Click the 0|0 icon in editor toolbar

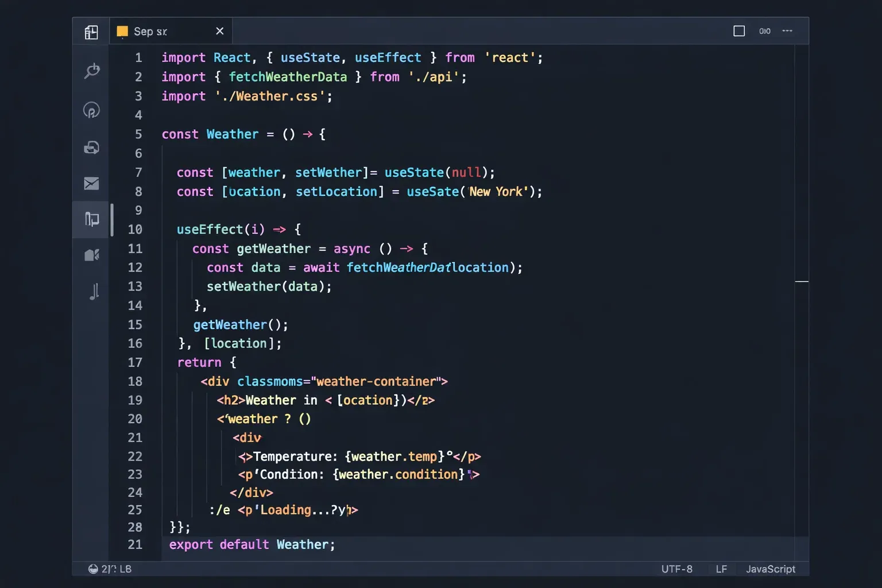(x=764, y=31)
